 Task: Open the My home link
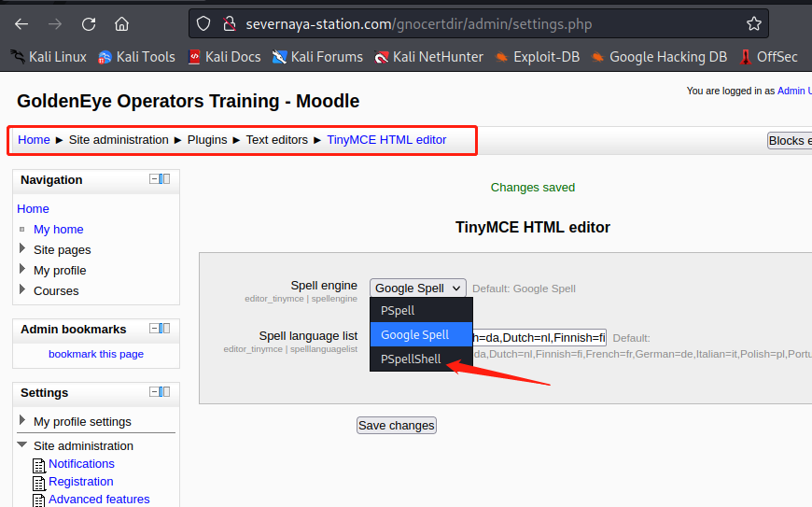(59, 230)
